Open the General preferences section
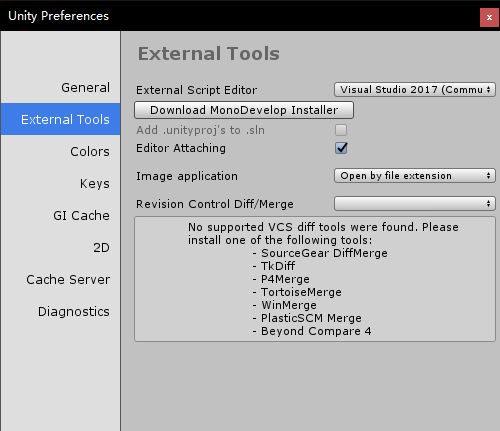The height and width of the screenshot is (431, 500). (x=85, y=88)
